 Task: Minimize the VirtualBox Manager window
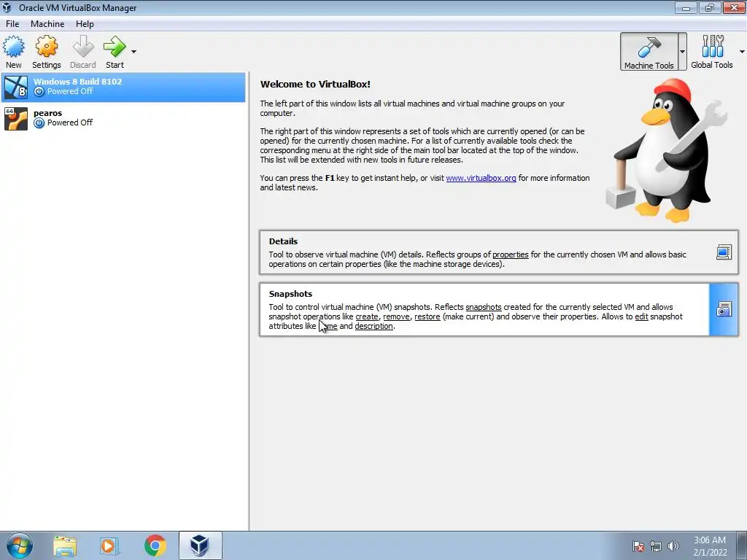pos(686,7)
